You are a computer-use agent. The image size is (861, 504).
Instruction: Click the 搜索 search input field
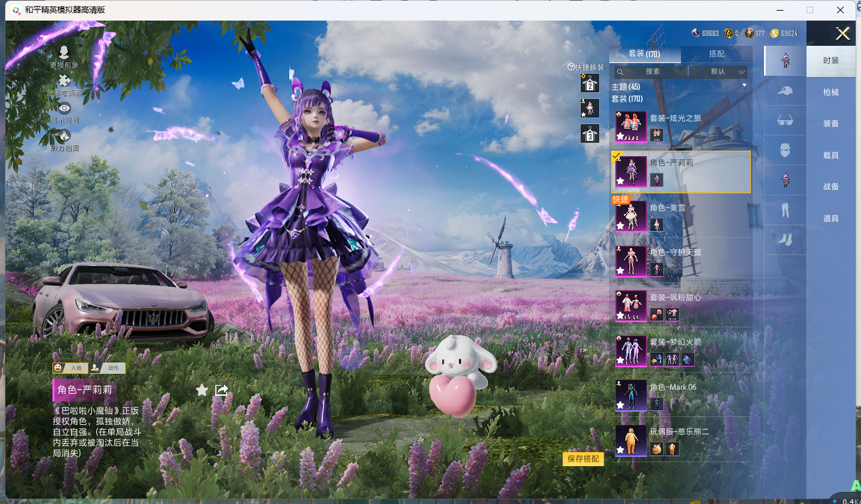pyautogui.click(x=651, y=72)
